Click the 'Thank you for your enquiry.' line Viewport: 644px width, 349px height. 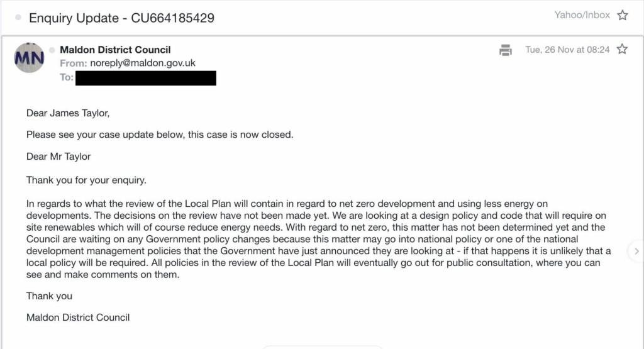(x=86, y=180)
